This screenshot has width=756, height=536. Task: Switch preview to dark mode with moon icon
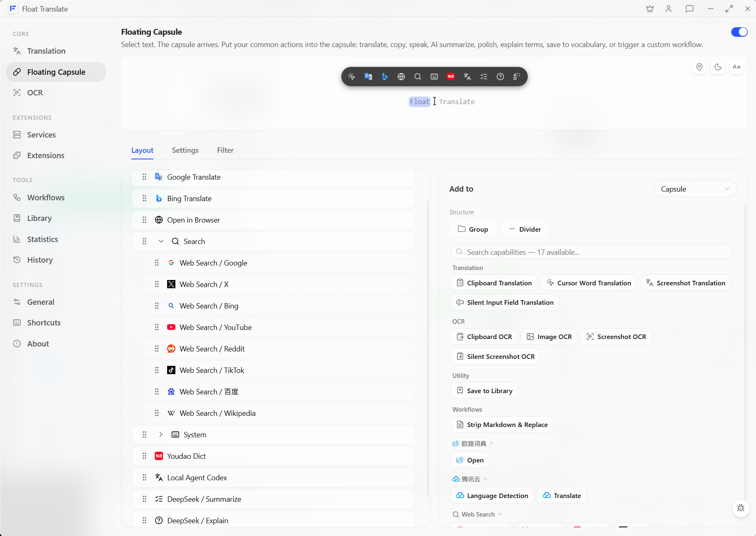[x=718, y=67]
